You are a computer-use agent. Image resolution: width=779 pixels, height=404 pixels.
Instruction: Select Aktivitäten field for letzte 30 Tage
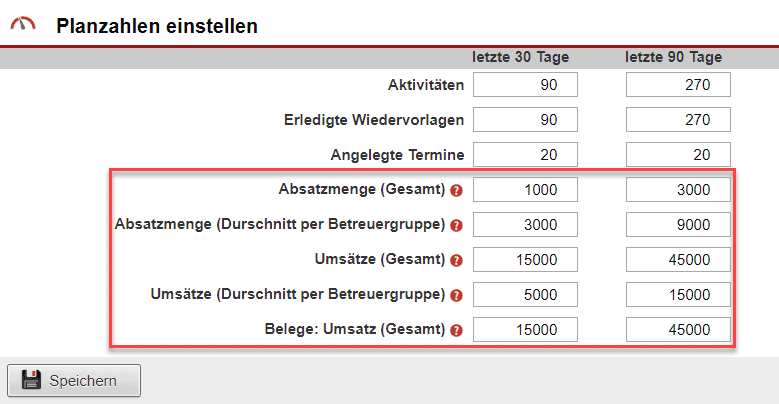(525, 85)
